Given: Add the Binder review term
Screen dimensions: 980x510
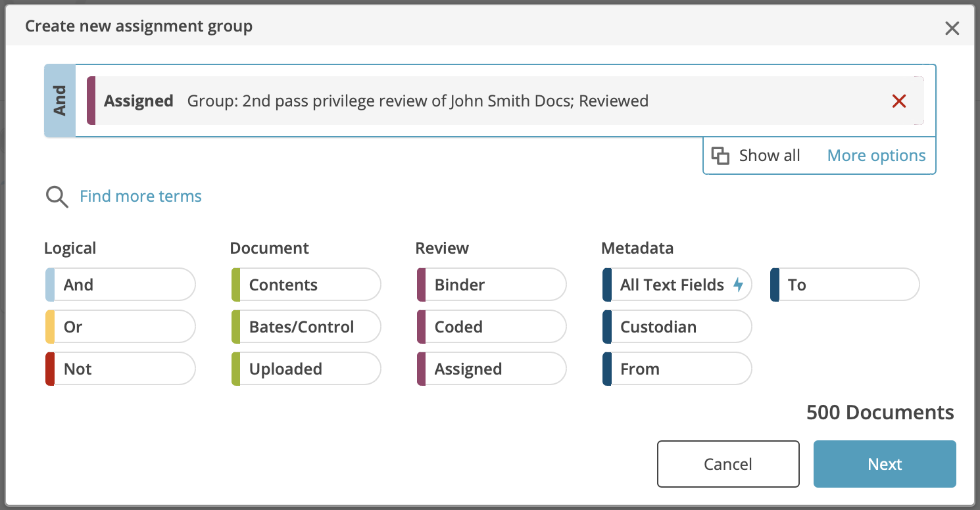Looking at the screenshot, I should pos(491,284).
